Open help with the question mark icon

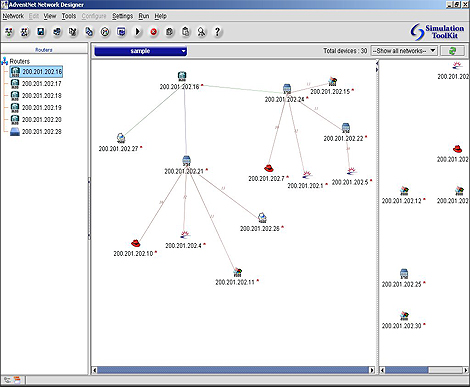[x=217, y=32]
